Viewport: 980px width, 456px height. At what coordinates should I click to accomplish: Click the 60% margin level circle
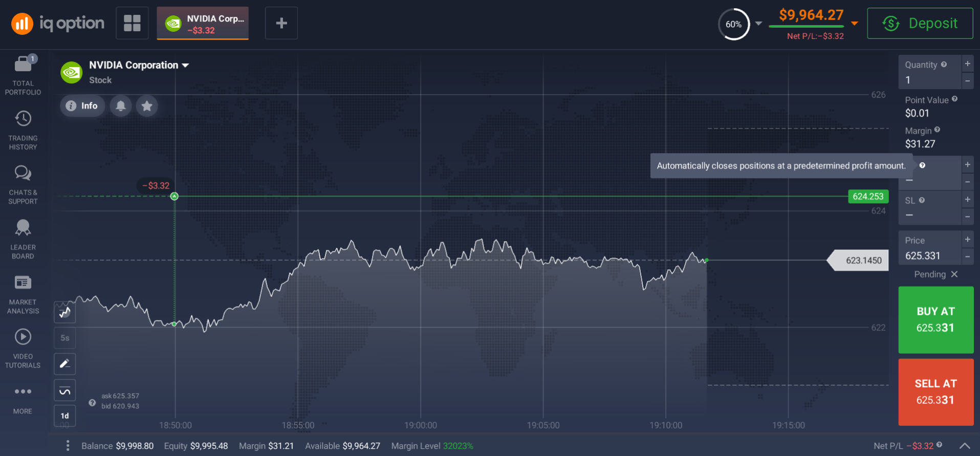coord(734,24)
